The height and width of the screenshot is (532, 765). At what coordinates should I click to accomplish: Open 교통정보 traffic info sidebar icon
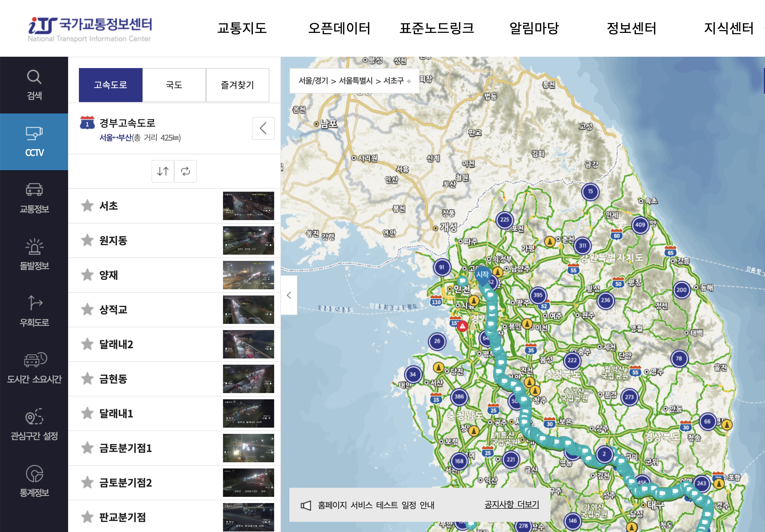[34, 198]
